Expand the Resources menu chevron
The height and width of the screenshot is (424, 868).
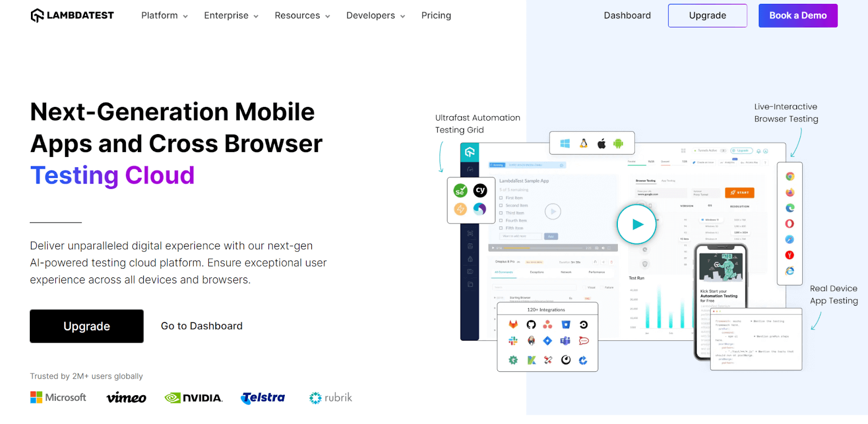point(328,16)
